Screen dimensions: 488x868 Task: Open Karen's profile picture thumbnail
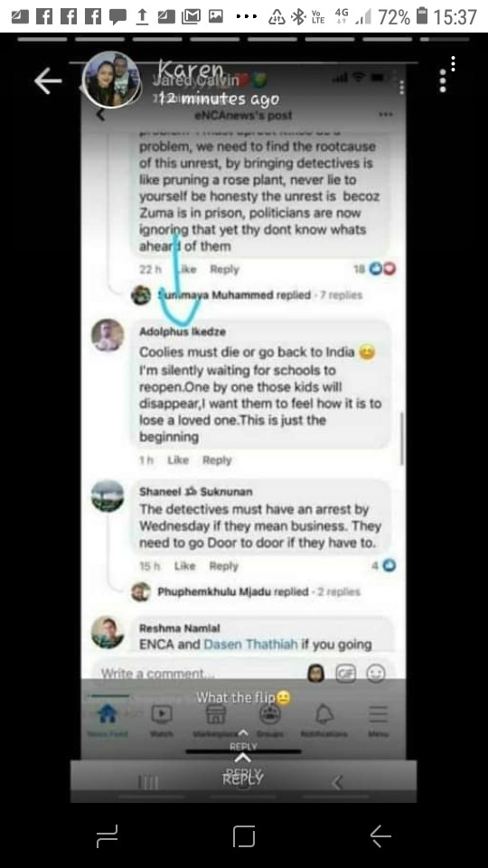tap(111, 80)
